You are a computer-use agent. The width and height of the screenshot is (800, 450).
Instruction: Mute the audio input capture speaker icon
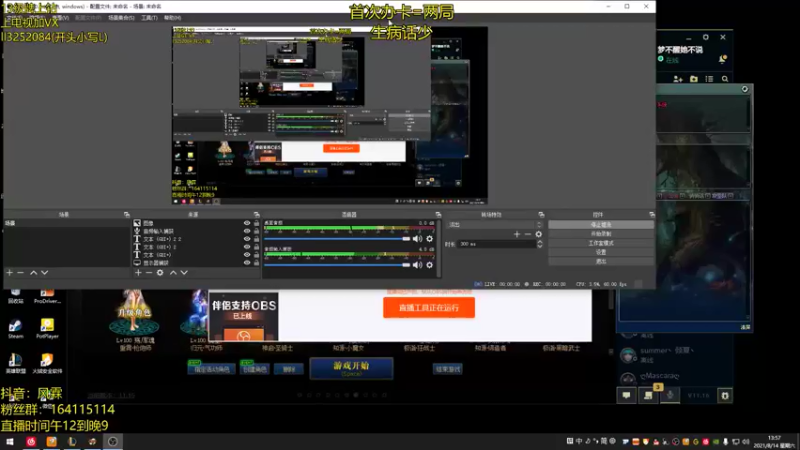417,265
